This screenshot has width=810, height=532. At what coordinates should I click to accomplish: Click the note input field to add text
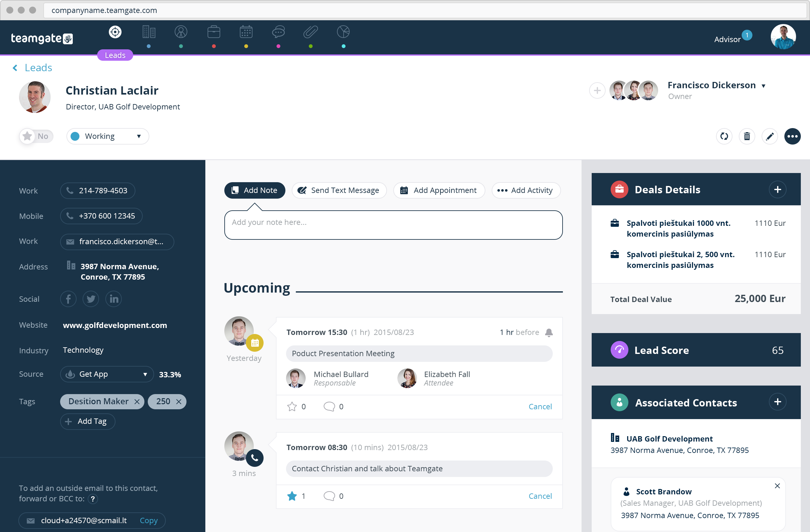pos(393,224)
